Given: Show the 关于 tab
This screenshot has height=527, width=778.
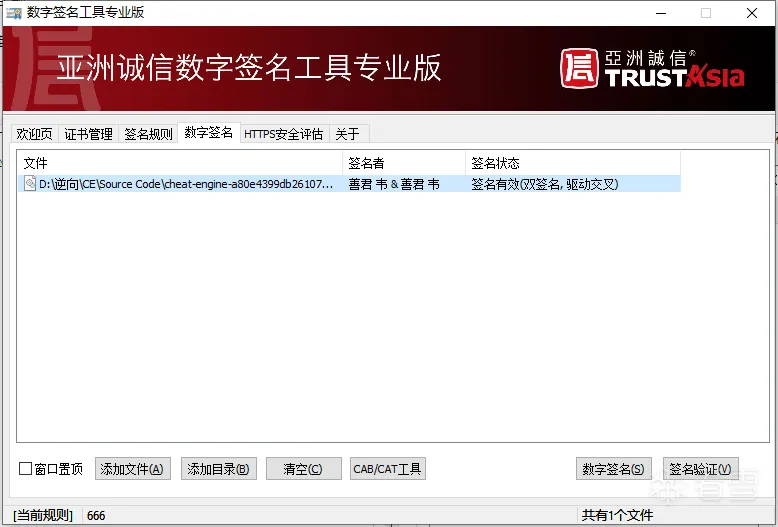Looking at the screenshot, I should click(347, 133).
